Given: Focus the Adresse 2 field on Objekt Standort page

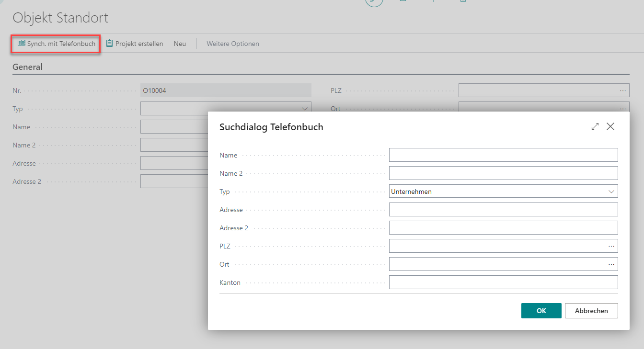Looking at the screenshot, I should click(174, 181).
